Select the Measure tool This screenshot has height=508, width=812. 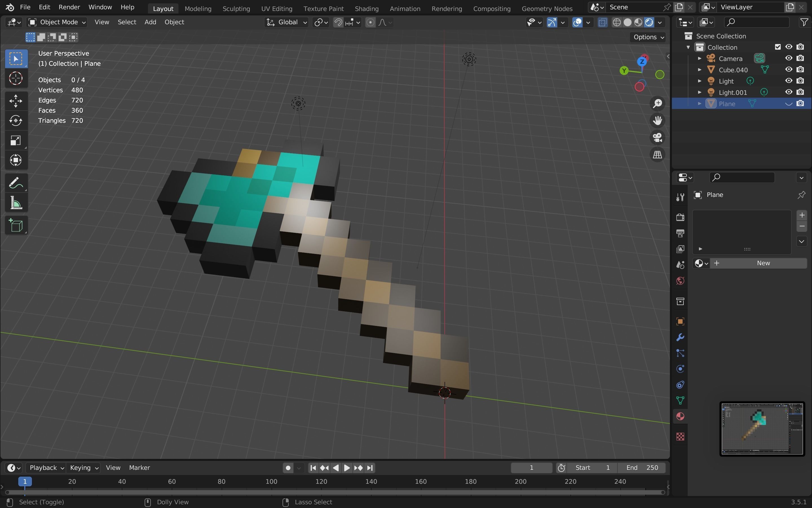(x=16, y=203)
